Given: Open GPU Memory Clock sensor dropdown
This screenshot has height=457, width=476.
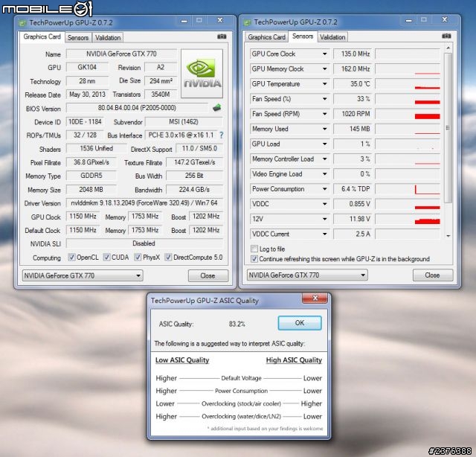Looking at the screenshot, I should point(324,69).
